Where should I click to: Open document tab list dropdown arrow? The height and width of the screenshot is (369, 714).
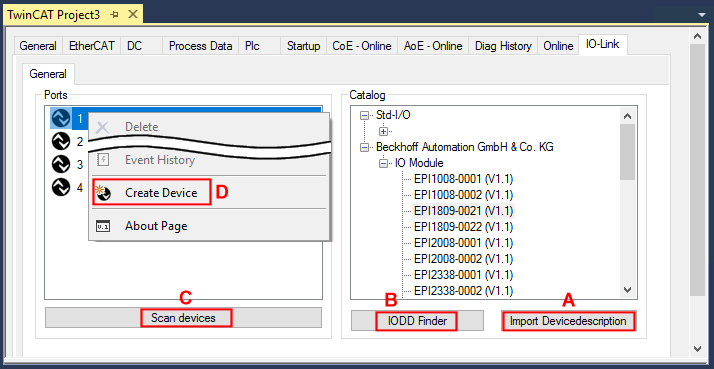pos(701,15)
